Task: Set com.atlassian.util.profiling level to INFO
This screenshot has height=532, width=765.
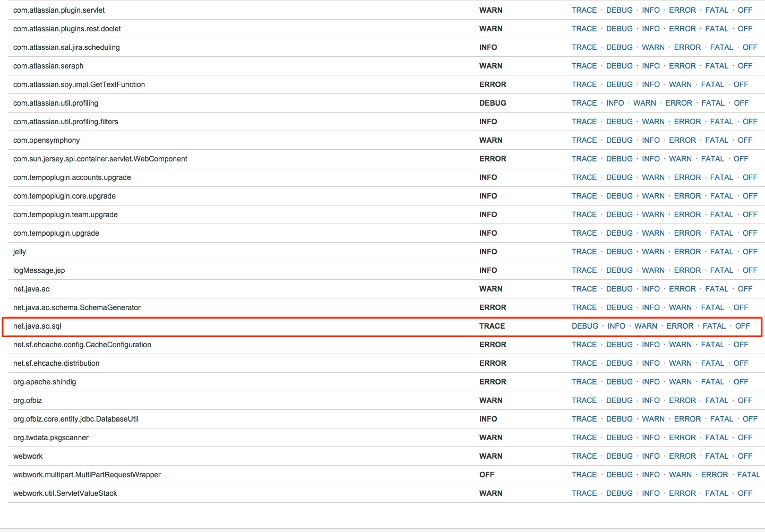Action: (x=615, y=103)
